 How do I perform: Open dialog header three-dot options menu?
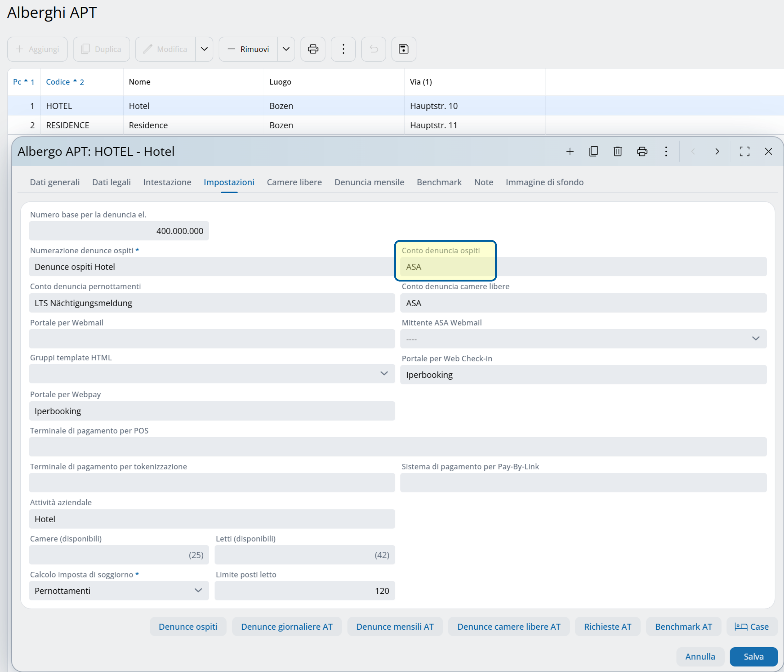tap(666, 152)
